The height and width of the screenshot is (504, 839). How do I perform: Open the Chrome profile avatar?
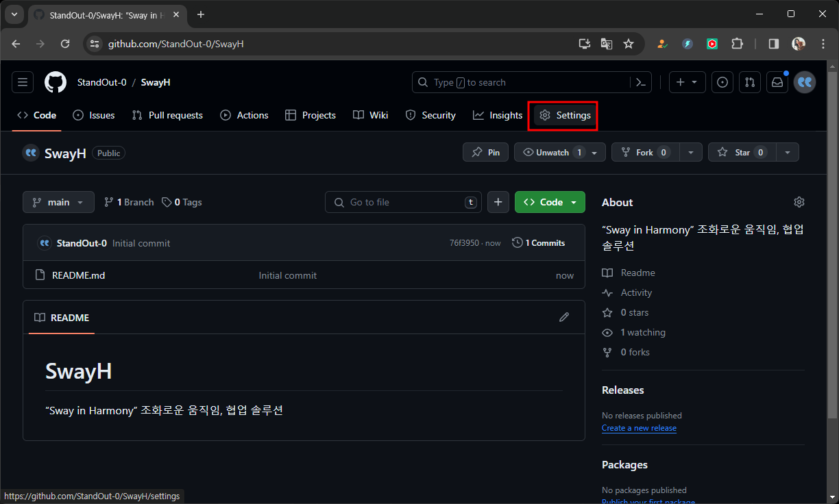(799, 44)
